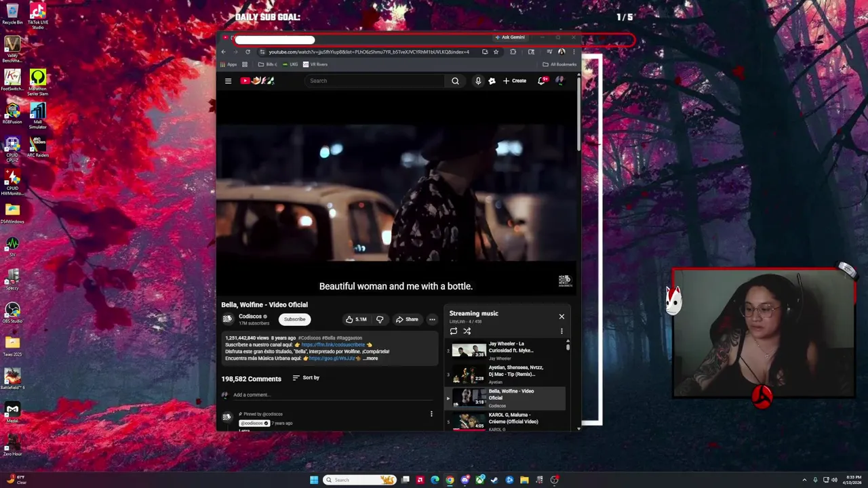Screen dimensions: 868x488
Task: Click the YouTube search magnifier button
Action: (455, 81)
